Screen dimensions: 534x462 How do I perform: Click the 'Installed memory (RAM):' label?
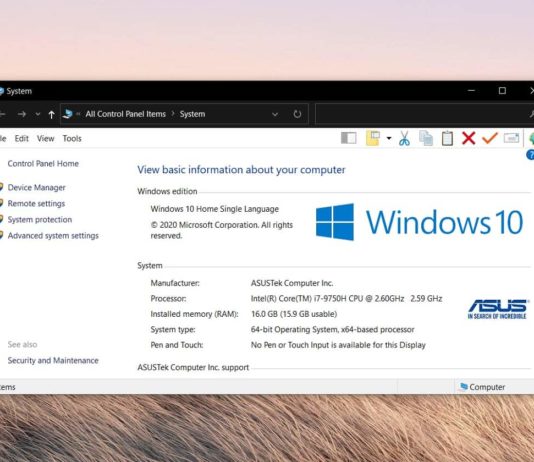point(194,314)
